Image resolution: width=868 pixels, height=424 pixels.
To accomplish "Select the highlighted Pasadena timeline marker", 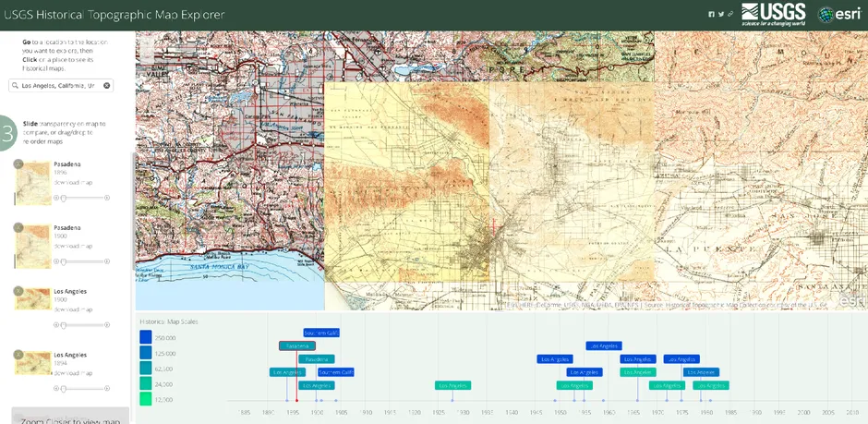I will tap(296, 345).
